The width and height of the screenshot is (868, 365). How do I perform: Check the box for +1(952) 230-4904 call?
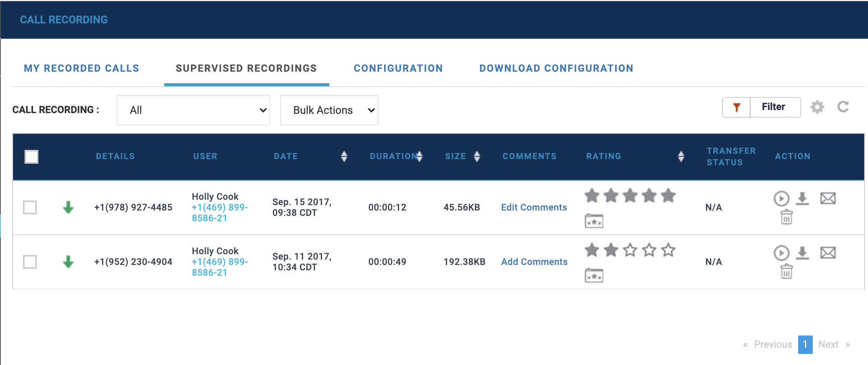point(30,262)
